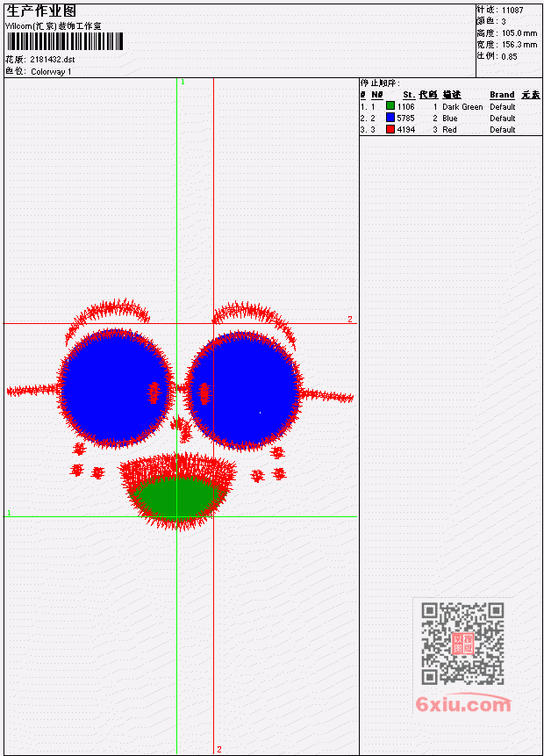Screen dimensions: 544x756
Task: Click the 描述 column header
Action: click(x=452, y=95)
